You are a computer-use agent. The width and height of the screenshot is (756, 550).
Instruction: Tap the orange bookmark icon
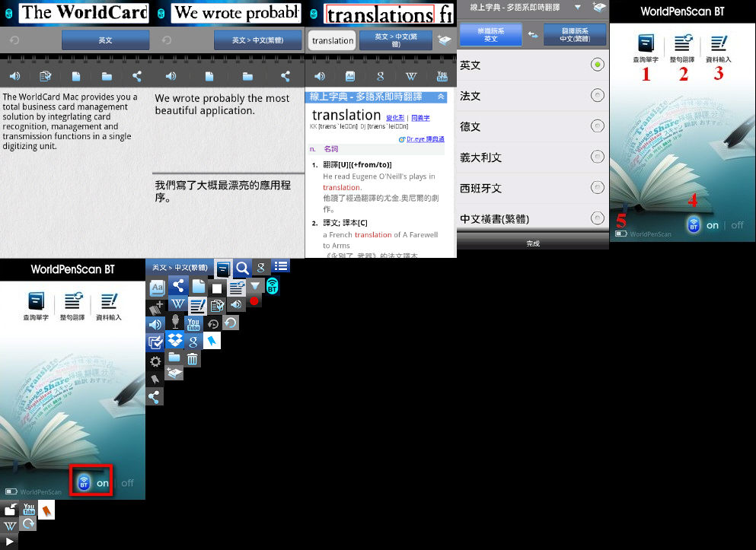pyautogui.click(x=46, y=510)
